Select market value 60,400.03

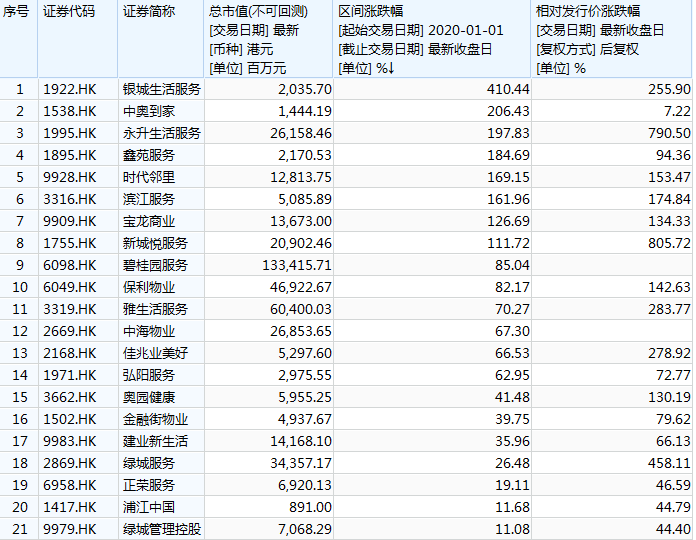point(301,309)
